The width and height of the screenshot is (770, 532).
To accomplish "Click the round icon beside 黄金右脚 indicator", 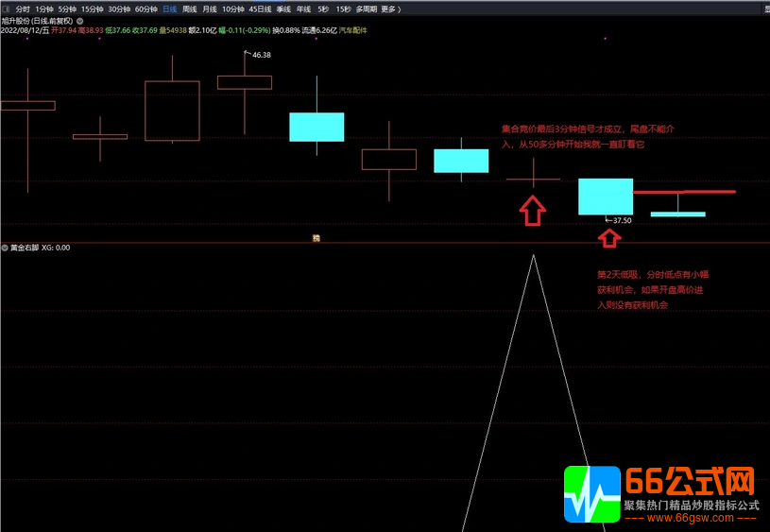I will pos(5,248).
